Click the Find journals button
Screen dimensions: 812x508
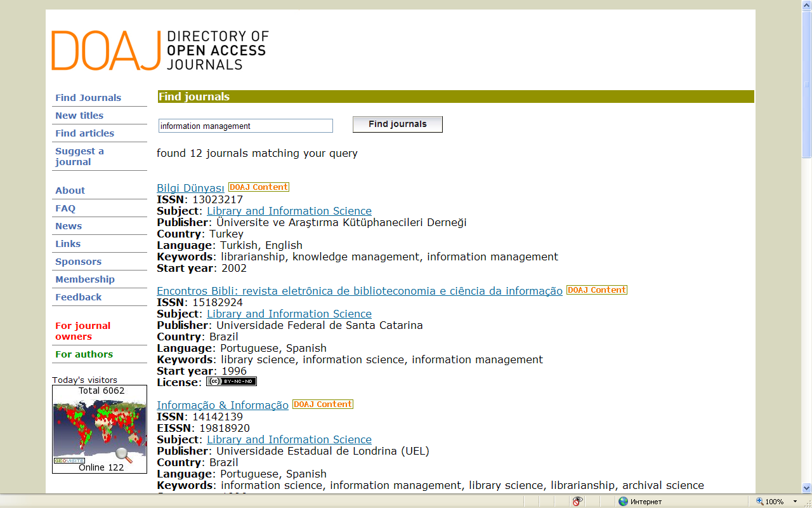398,124
